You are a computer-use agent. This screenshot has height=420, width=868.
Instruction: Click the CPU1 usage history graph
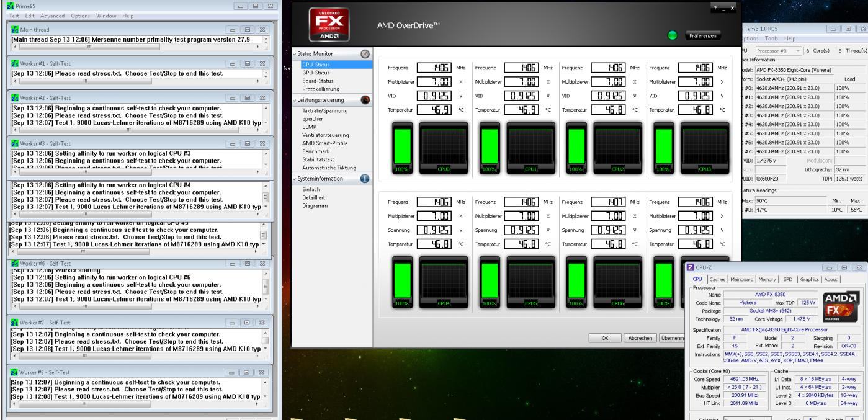(x=531, y=146)
